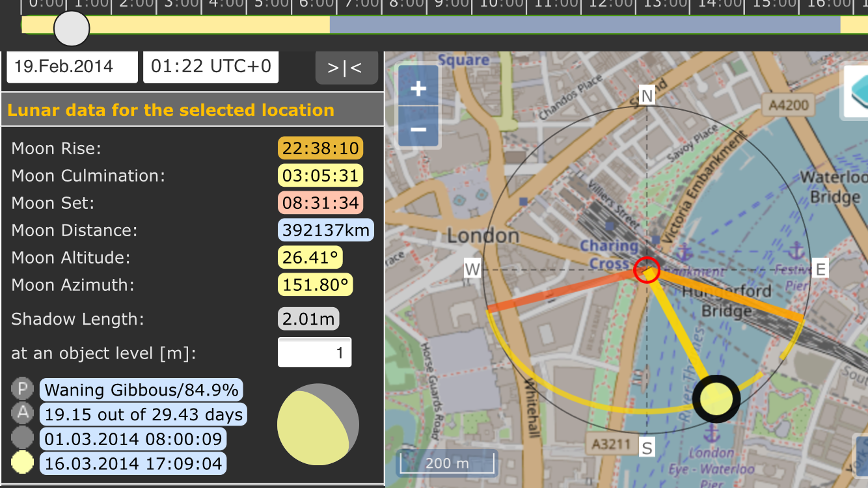Click the Moon Azimuth value 151.80°

[x=316, y=285]
